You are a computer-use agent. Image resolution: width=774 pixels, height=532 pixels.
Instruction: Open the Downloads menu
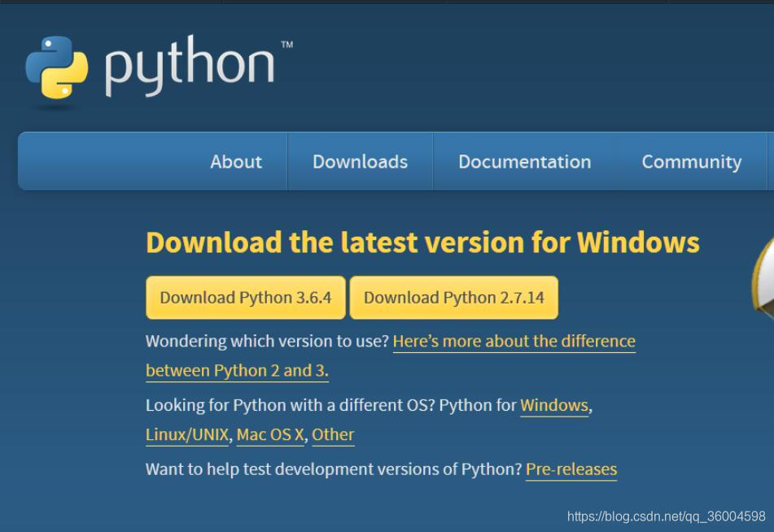tap(361, 162)
